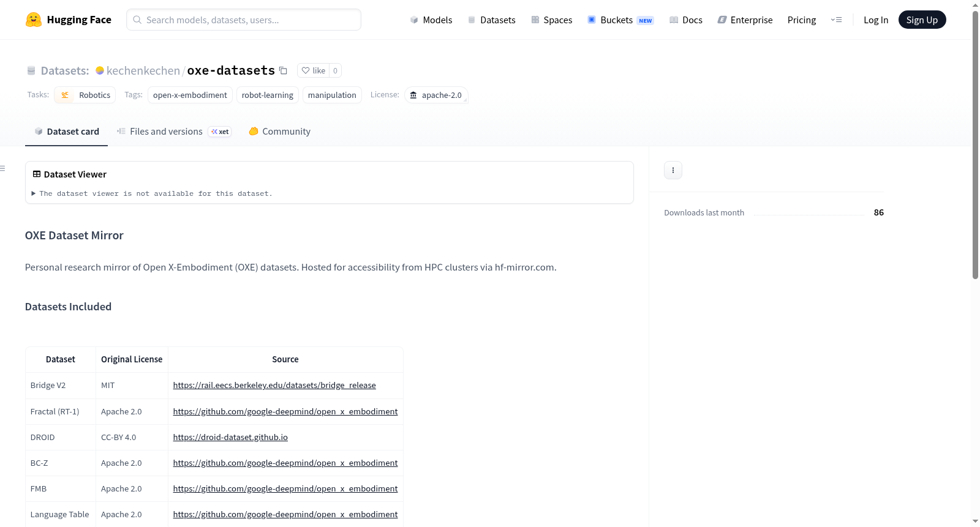Click the like count number
This screenshot has width=980, height=527.
[335, 70]
